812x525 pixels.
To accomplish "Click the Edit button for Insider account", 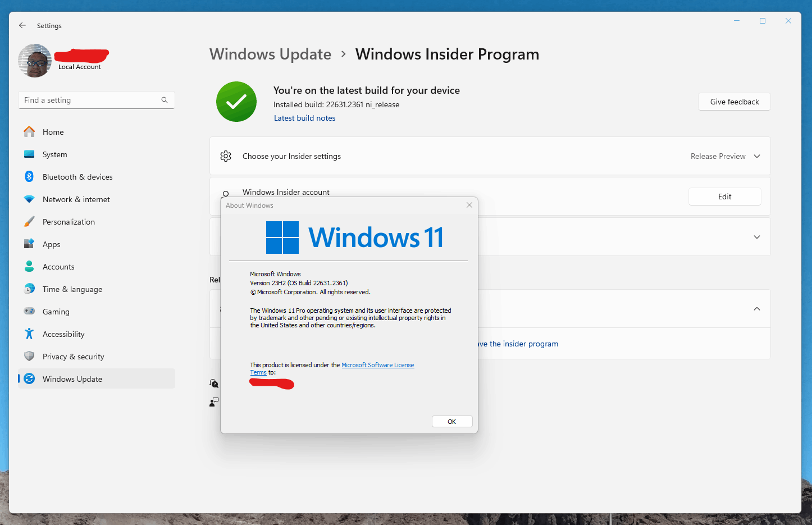I will click(x=724, y=197).
